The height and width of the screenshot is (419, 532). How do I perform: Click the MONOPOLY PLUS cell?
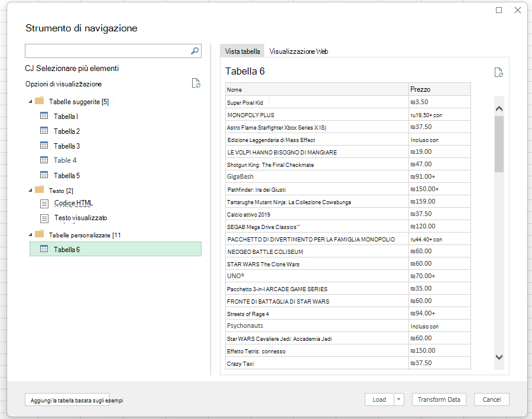click(317, 115)
